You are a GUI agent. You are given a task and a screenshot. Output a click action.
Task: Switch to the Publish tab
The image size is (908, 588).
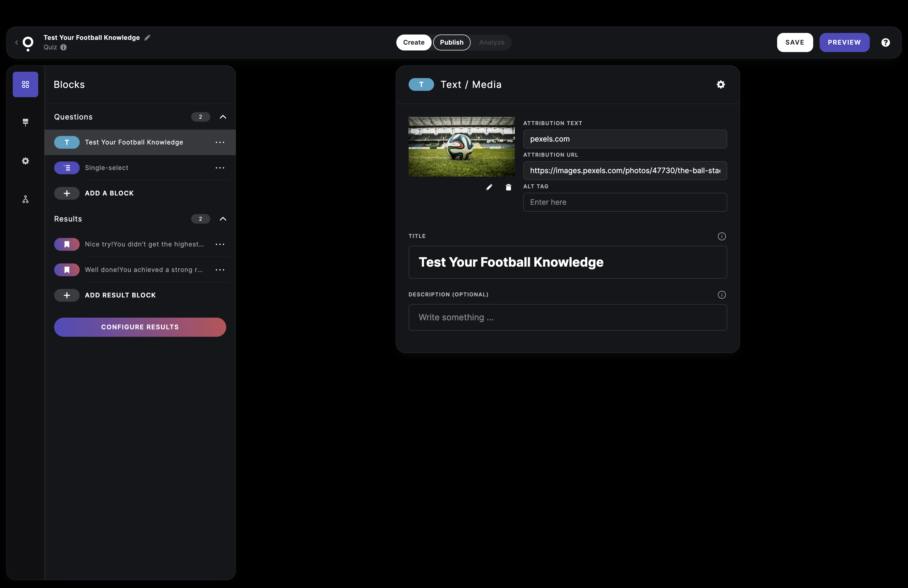[451, 42]
